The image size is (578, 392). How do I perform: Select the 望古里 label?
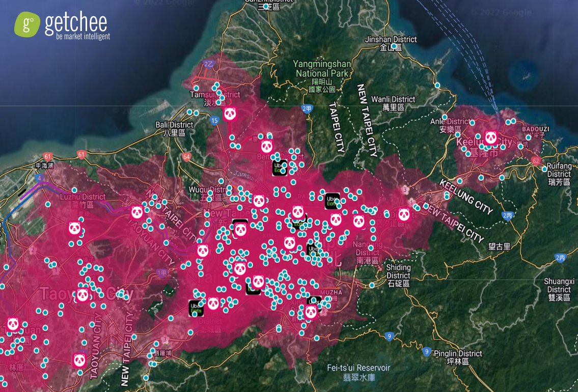[x=500, y=246]
